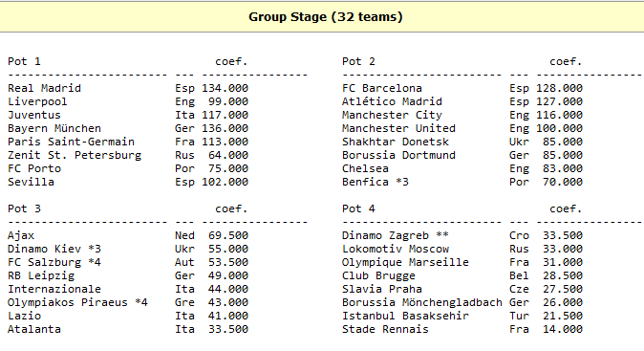Click the Pot 1 heading label
Viewport: 644px width, 351px height.
[24, 61]
